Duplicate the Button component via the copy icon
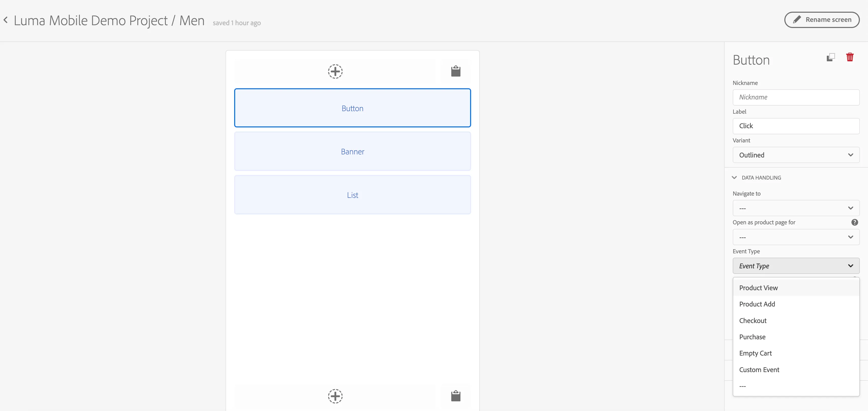The image size is (868, 411). coord(831,57)
